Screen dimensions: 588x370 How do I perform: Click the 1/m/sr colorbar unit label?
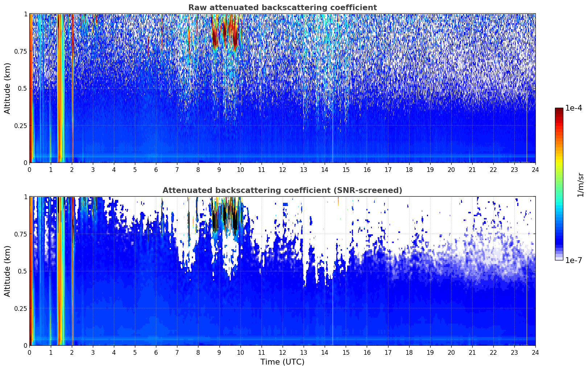(580, 184)
